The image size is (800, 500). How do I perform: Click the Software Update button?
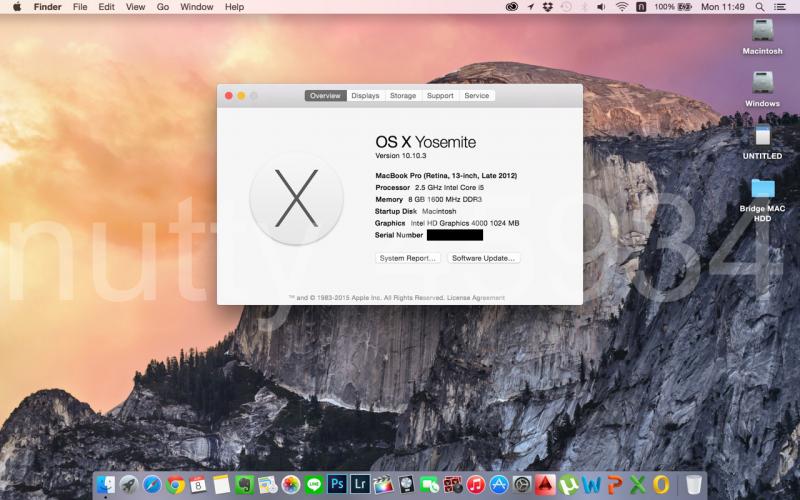click(x=484, y=258)
